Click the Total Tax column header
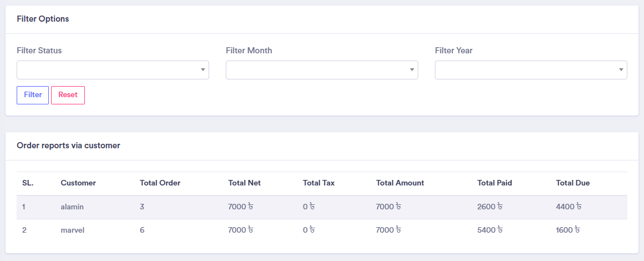Image resolution: width=644 pixels, height=261 pixels. tap(318, 183)
